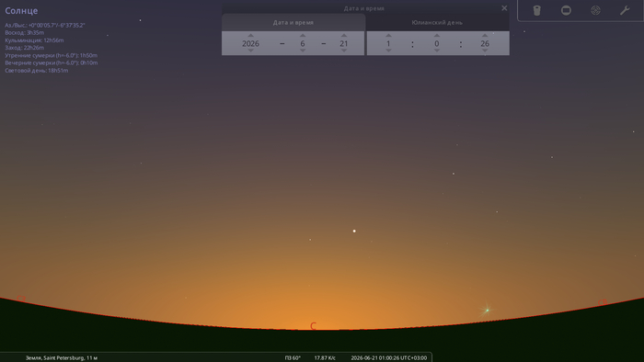Decrement the month value 6
Image resolution: width=644 pixels, height=362 pixels.
click(303, 51)
